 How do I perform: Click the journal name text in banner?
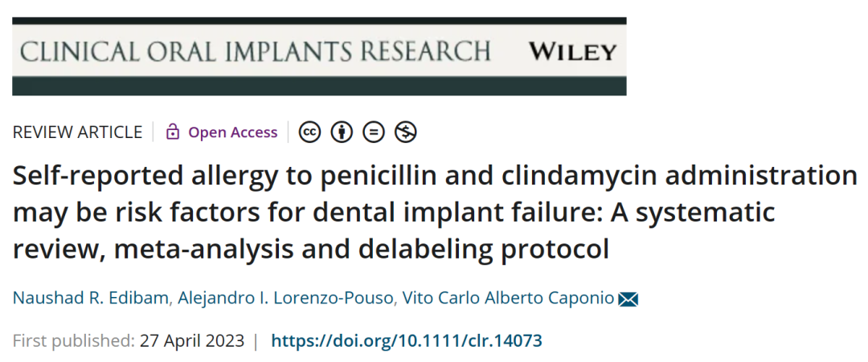point(256,51)
